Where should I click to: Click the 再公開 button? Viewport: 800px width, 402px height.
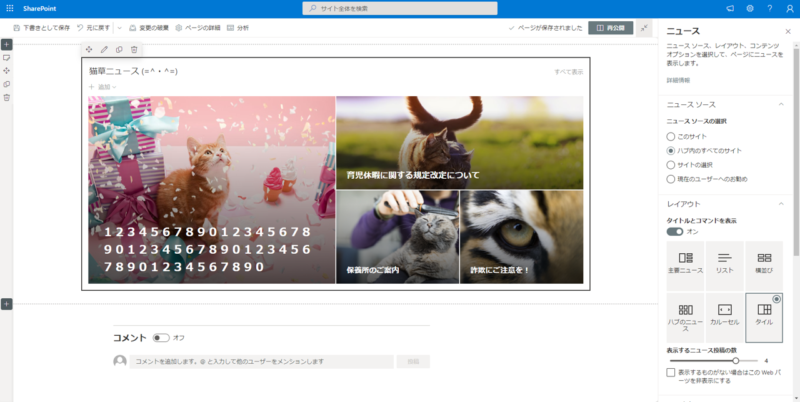(610, 28)
